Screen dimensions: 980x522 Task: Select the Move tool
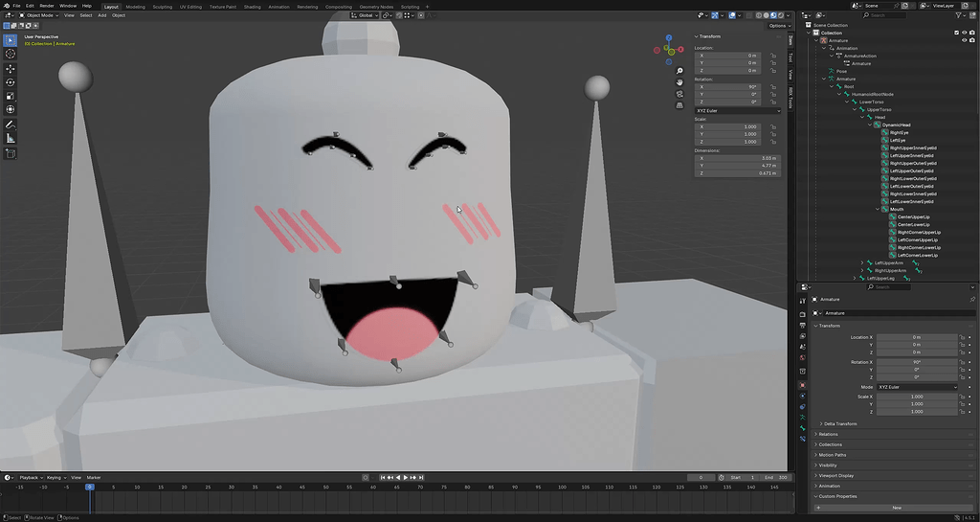[10, 69]
